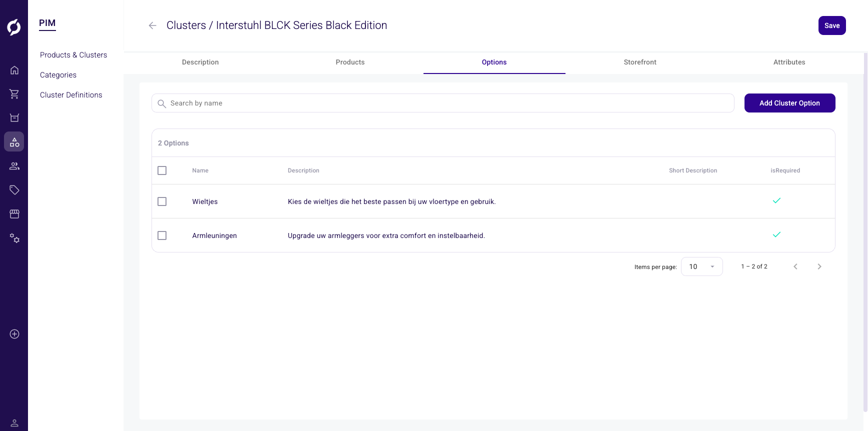Click the search magnifier icon
868x431 pixels.
[x=161, y=103]
